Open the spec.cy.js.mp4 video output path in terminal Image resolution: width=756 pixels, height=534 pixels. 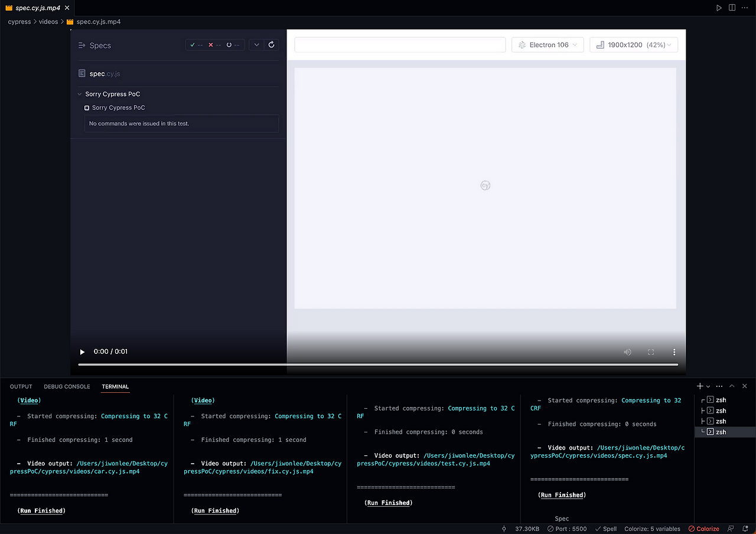click(x=608, y=452)
